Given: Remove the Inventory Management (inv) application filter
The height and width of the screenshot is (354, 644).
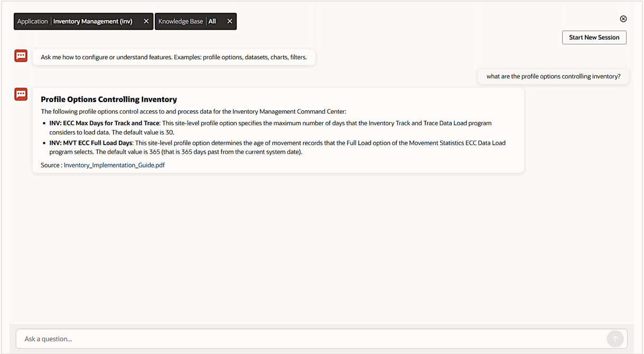Looking at the screenshot, I should point(146,21).
